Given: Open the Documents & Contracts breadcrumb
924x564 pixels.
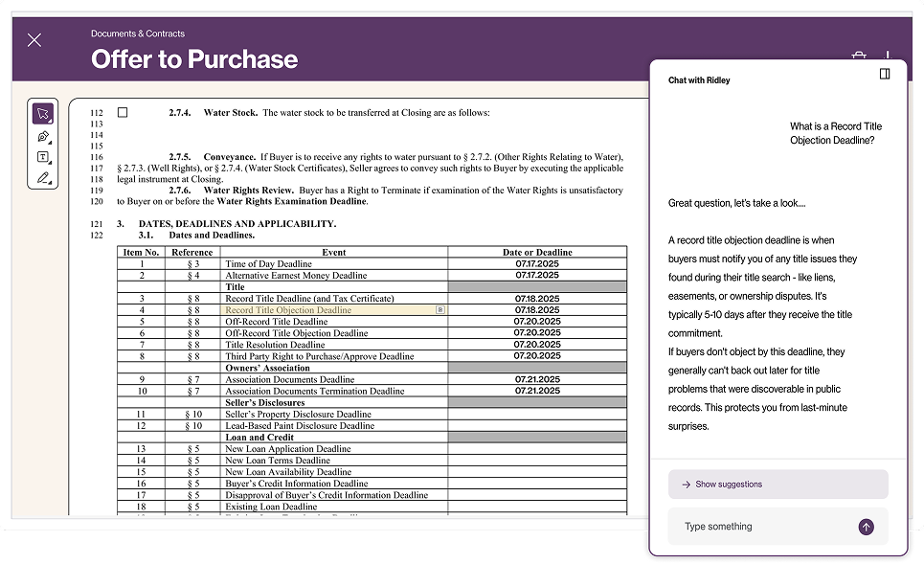Looking at the screenshot, I should pyautogui.click(x=137, y=34).
